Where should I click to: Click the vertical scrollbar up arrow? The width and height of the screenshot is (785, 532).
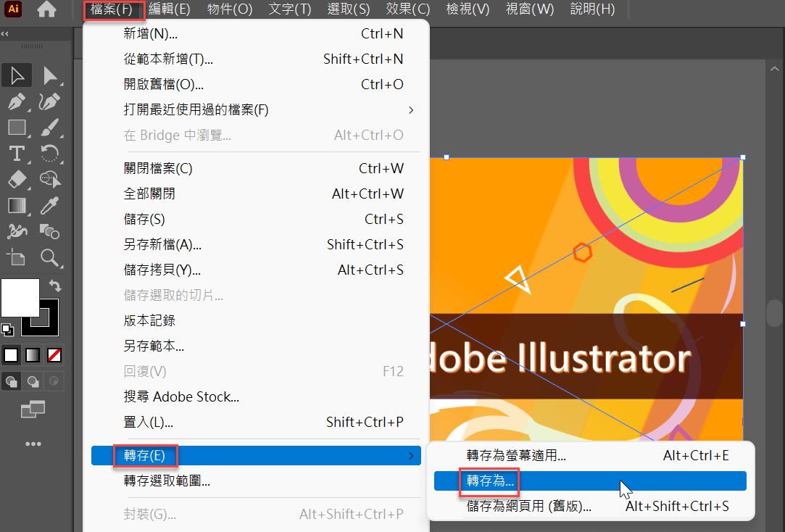(x=774, y=69)
